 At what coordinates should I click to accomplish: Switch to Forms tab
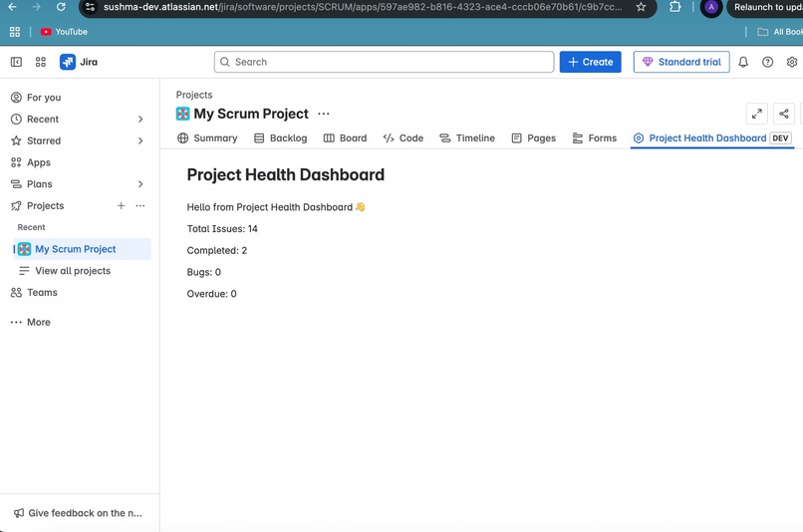pos(594,138)
